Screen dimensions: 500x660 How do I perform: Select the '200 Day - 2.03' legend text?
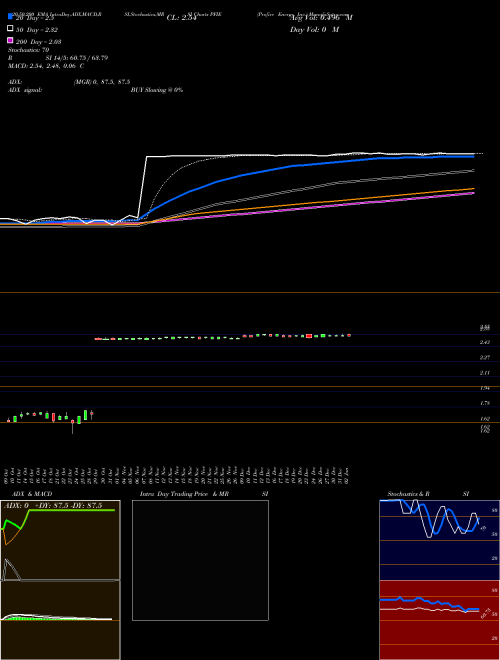point(38,42)
